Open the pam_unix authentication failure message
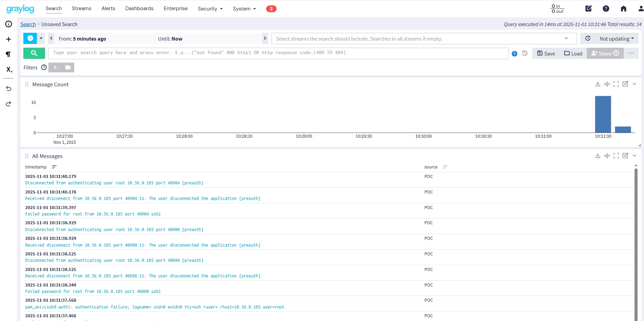This screenshot has width=644, height=321. 154,307
